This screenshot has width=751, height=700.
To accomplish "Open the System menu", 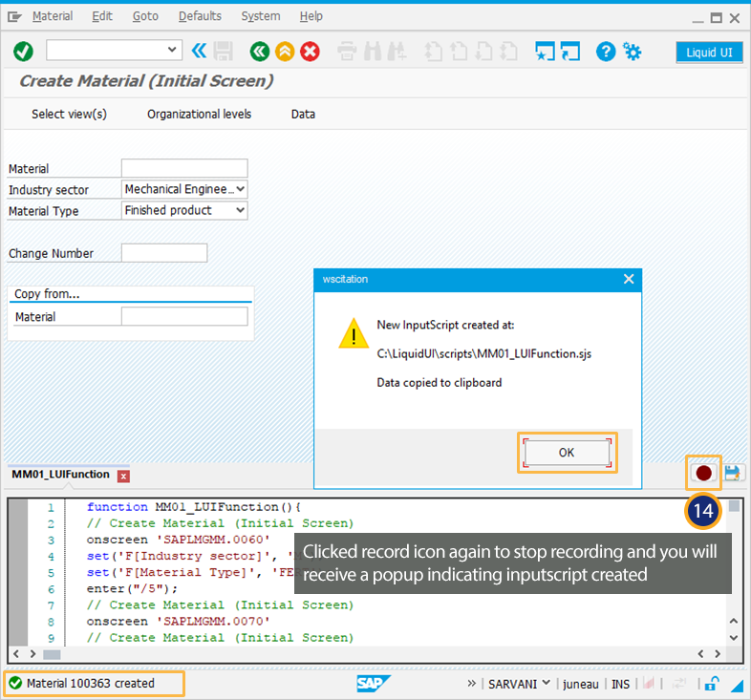I will [261, 16].
